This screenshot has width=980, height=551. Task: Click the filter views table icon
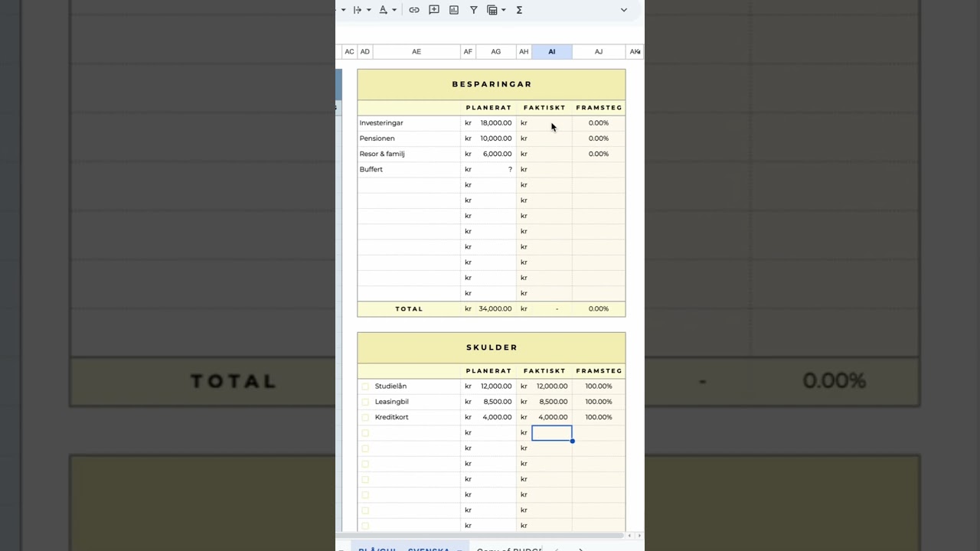492,10
